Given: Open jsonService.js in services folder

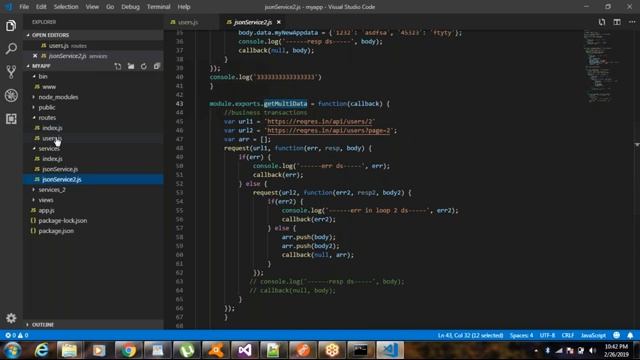Looking at the screenshot, I should point(93,169).
